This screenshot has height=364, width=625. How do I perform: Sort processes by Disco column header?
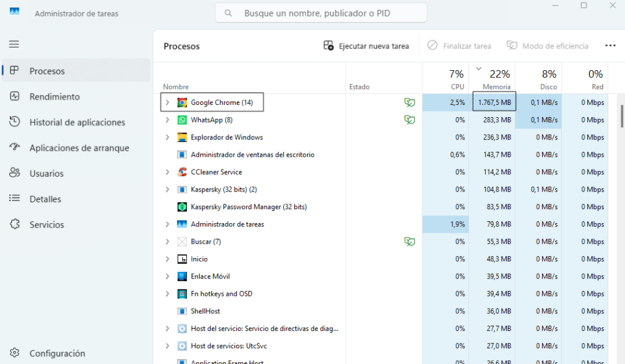pos(538,78)
